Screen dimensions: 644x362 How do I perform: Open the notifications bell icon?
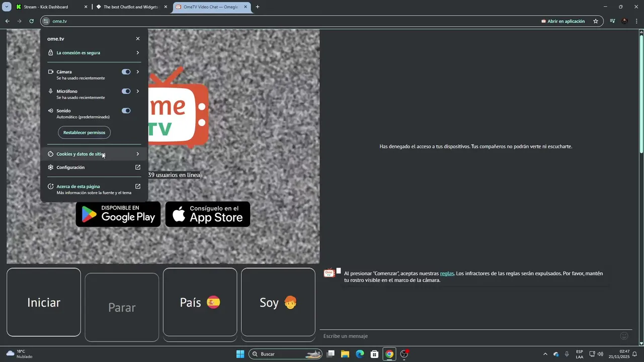tap(635, 354)
